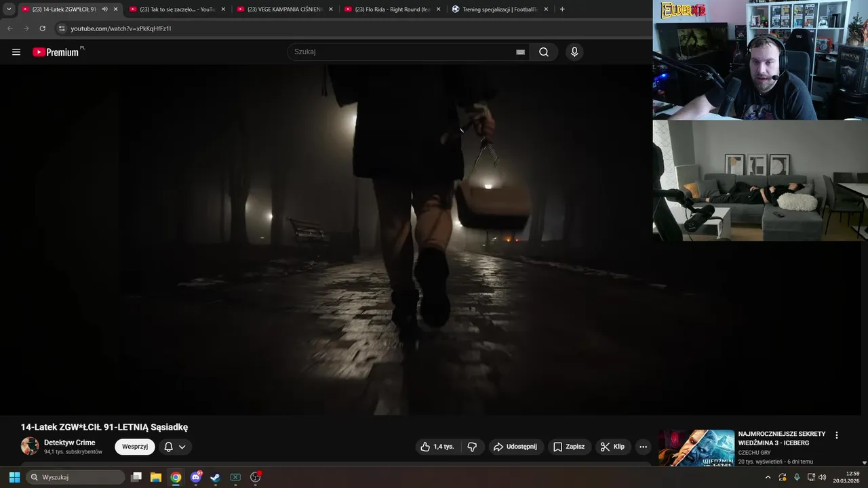Click the Udostępnij share button
The height and width of the screenshot is (488, 868).
click(515, 447)
